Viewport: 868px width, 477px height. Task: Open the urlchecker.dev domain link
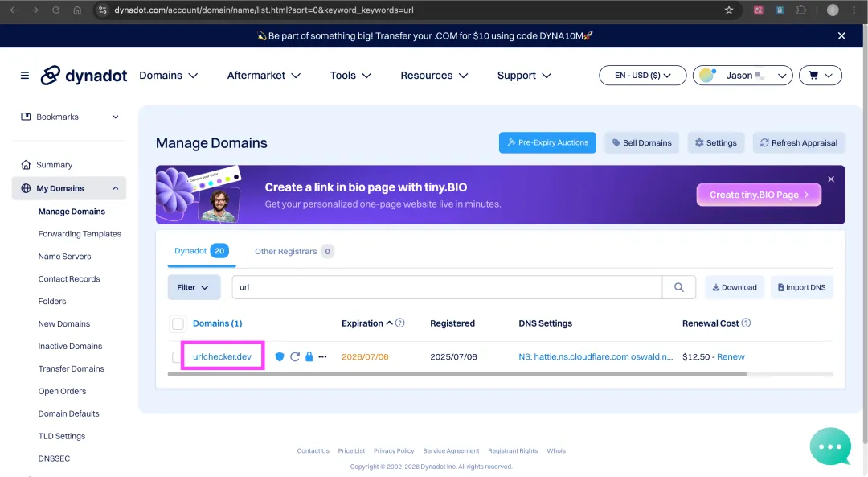[222, 357]
